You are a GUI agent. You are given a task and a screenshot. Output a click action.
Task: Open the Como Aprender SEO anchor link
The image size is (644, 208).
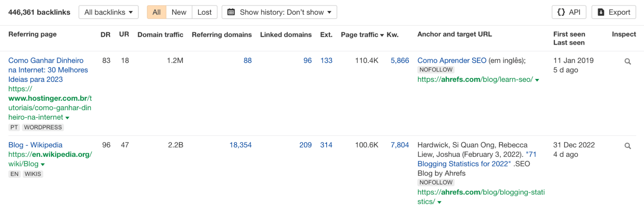tap(452, 60)
